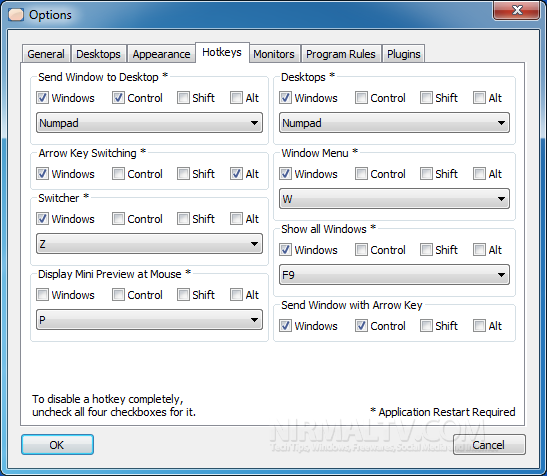
Task: Click the 'To disable a hotkey completely' hint
Action: tap(114, 406)
